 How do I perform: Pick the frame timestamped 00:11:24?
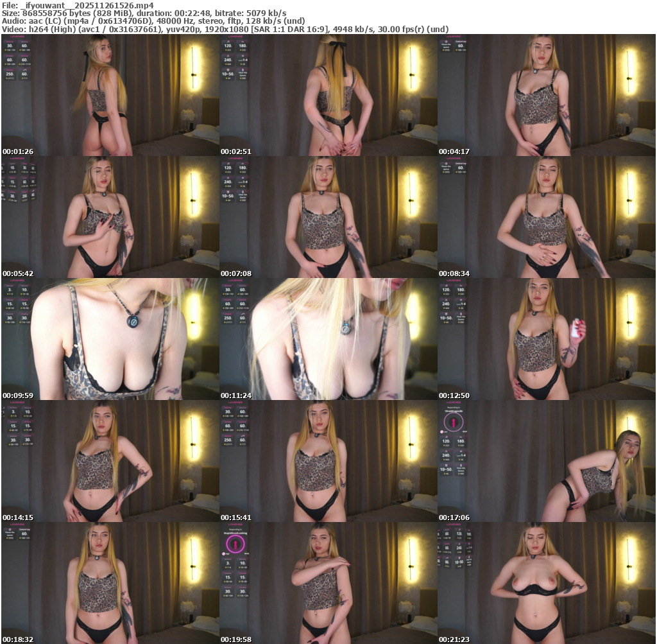(x=328, y=339)
